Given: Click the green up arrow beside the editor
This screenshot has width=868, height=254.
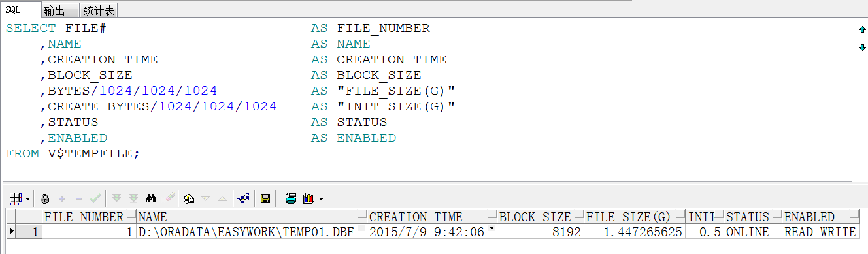Looking at the screenshot, I should pyautogui.click(x=861, y=29).
